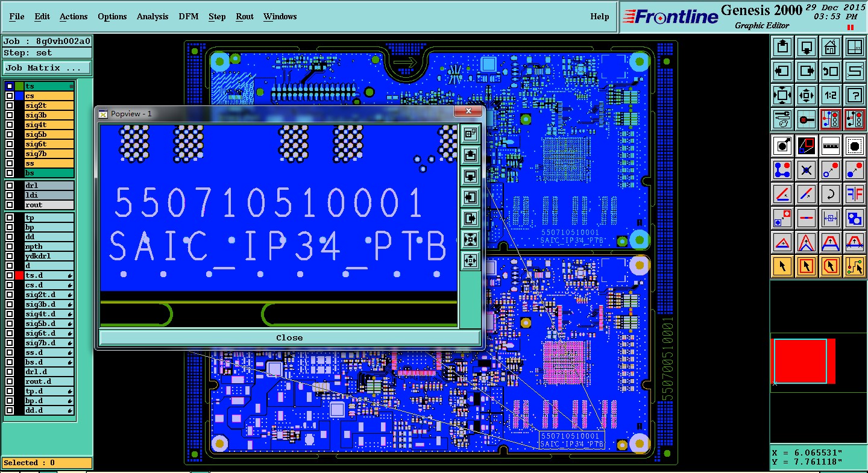Select the plain arrow select tool
The image size is (868, 473).
coord(782,266)
